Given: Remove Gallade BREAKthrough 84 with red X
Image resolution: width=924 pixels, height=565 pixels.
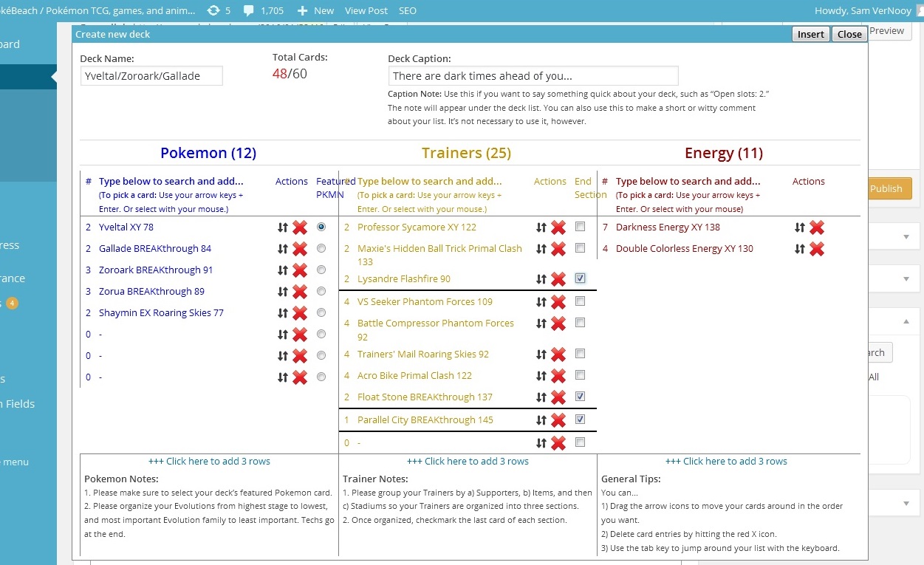Looking at the screenshot, I should 299,249.
